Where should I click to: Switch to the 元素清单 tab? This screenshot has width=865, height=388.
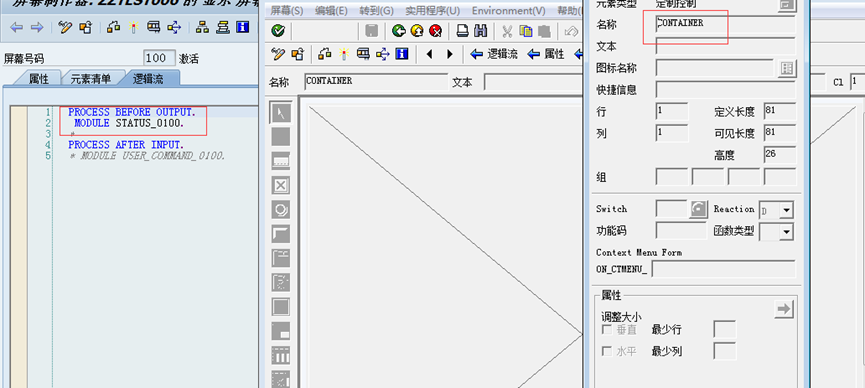pyautogui.click(x=90, y=79)
